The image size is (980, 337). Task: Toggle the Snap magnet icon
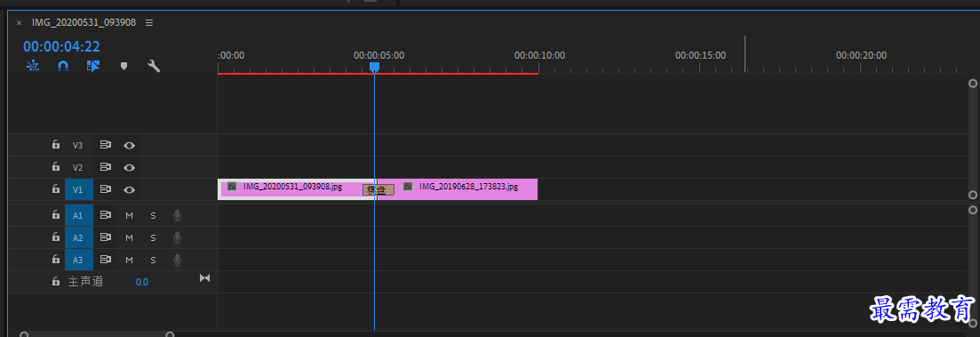pos(63,66)
